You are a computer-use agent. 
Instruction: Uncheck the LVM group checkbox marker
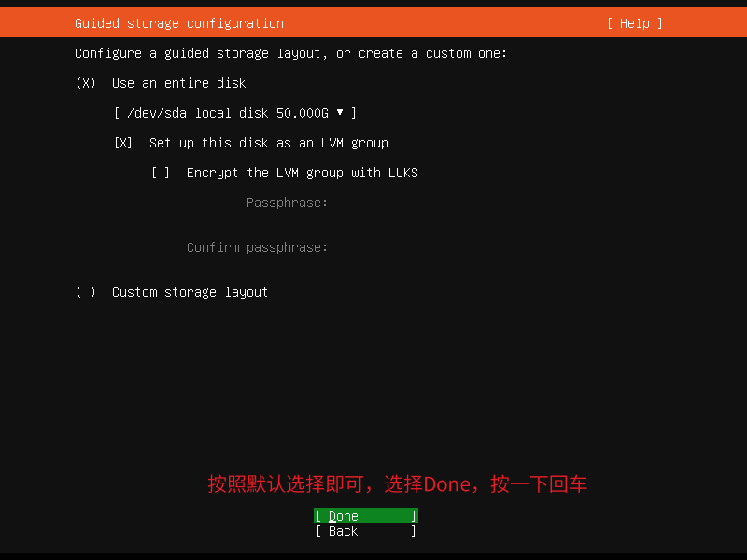[123, 143]
